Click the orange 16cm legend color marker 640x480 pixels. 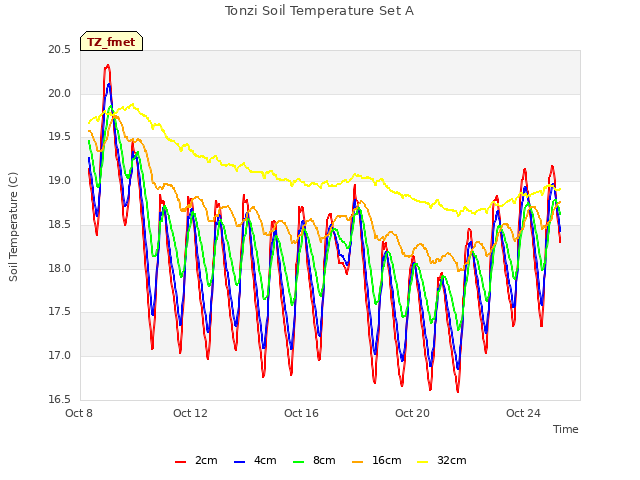[x=358, y=462]
